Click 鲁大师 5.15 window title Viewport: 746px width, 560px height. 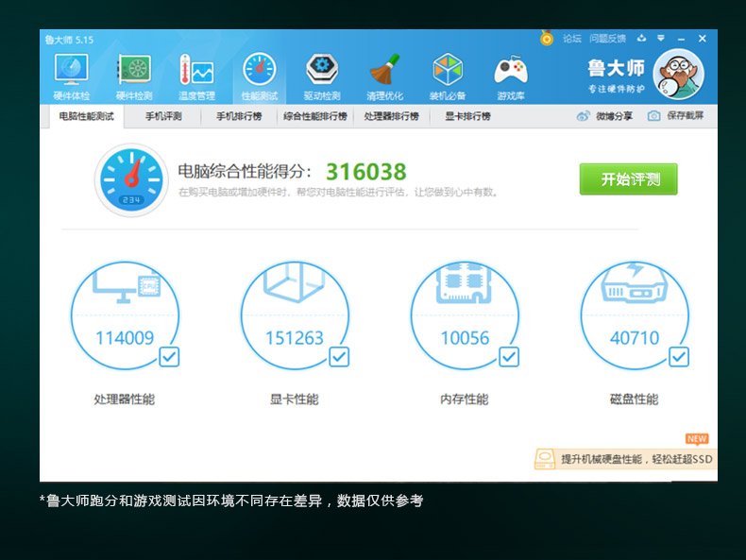click(70, 40)
